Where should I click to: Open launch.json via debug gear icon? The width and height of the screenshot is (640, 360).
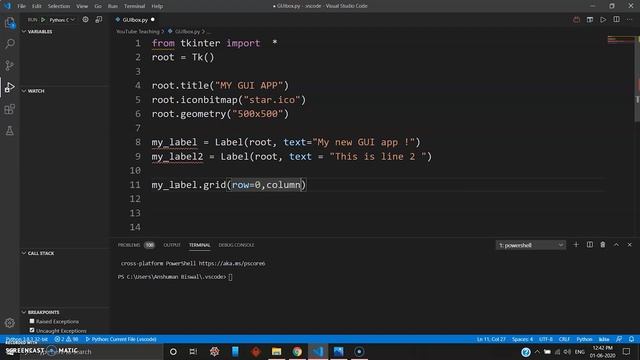click(x=85, y=20)
